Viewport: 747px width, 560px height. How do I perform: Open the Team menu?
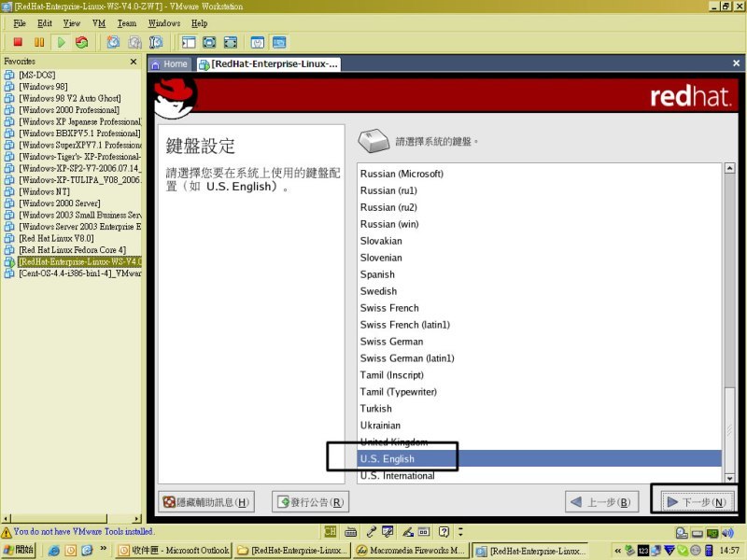[x=127, y=23]
